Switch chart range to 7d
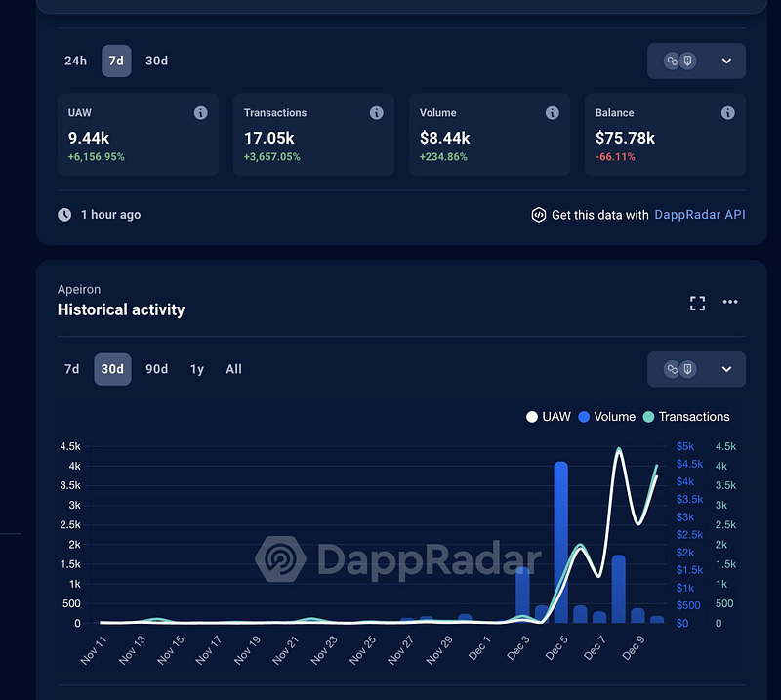This screenshot has height=700, width=781. [71, 369]
